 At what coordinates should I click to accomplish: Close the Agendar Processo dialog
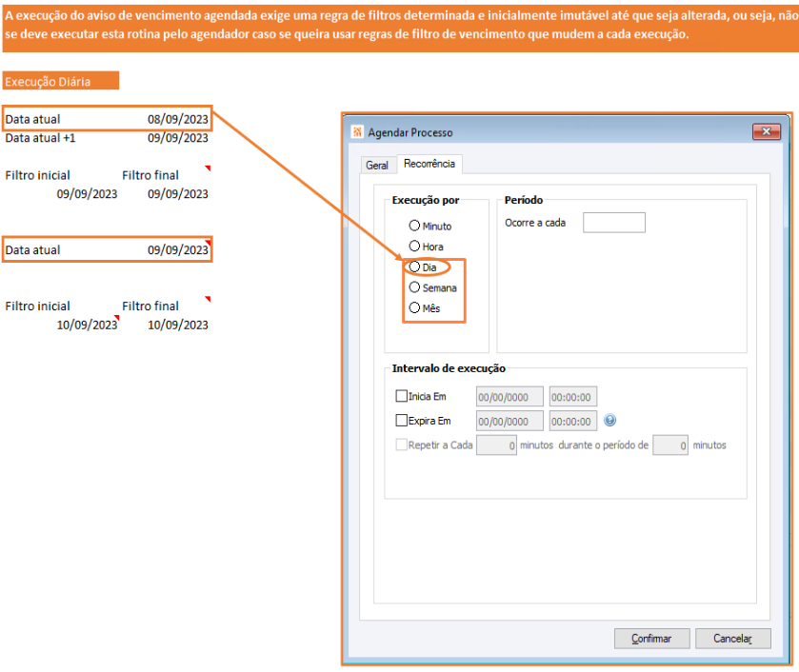coord(766,131)
